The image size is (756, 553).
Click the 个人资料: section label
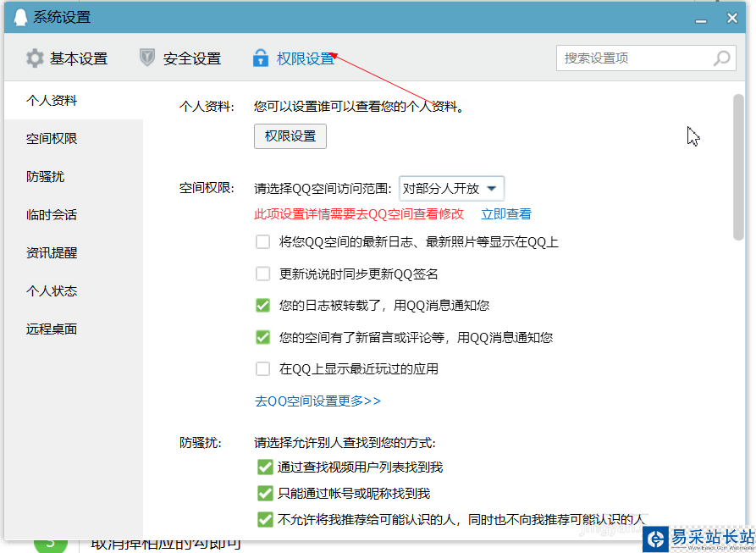[207, 106]
